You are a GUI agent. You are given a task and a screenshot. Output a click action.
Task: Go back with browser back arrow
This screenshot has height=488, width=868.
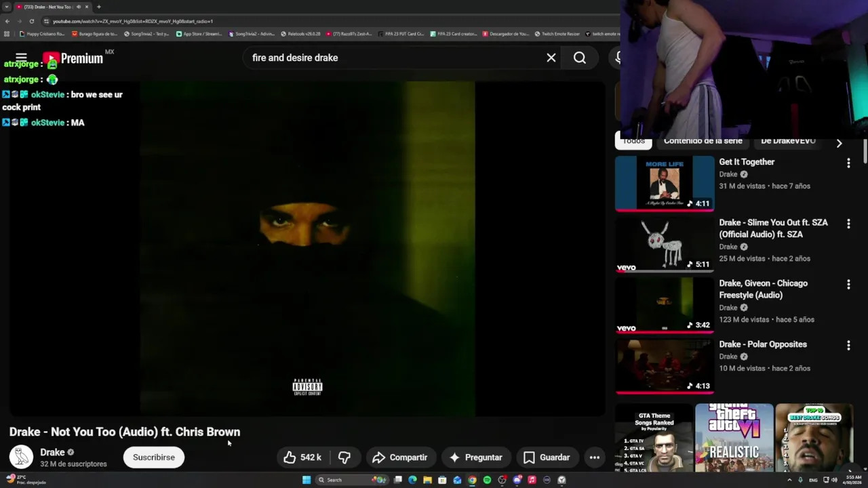[x=7, y=21]
